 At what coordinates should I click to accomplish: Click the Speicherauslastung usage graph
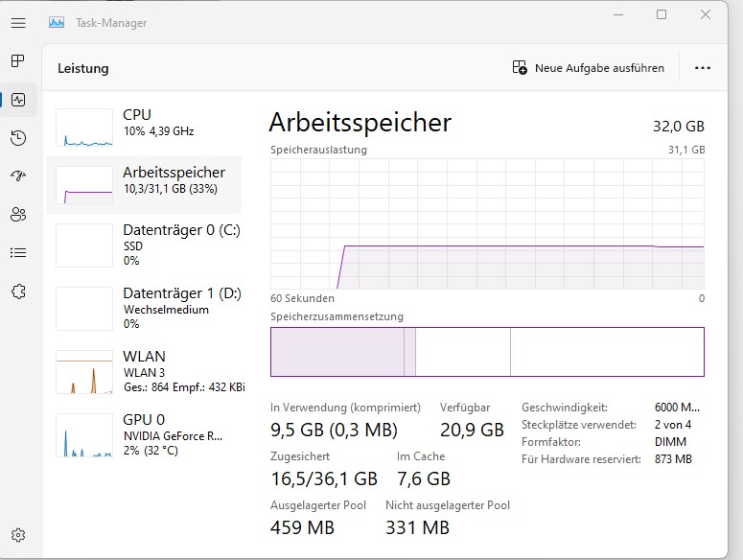pos(487,223)
